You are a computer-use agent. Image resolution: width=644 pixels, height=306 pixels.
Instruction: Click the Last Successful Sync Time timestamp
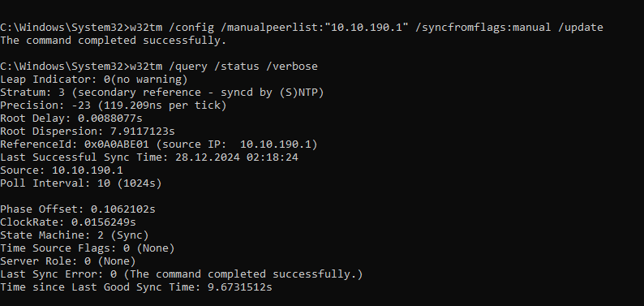pos(236,157)
